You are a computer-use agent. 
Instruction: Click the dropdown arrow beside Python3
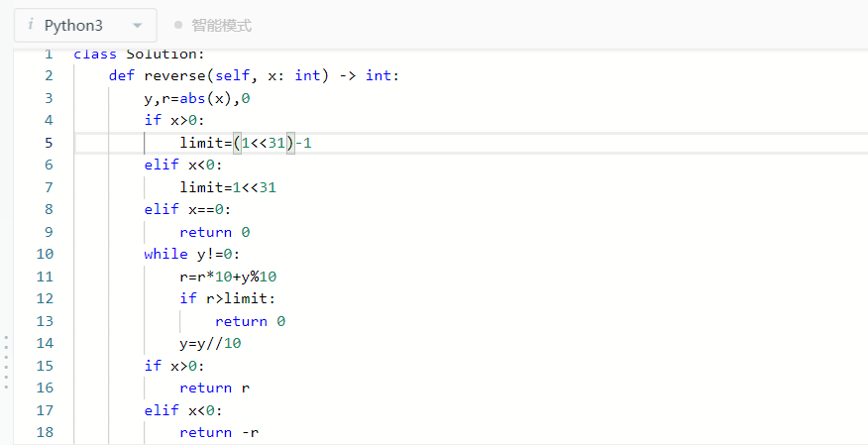[138, 26]
